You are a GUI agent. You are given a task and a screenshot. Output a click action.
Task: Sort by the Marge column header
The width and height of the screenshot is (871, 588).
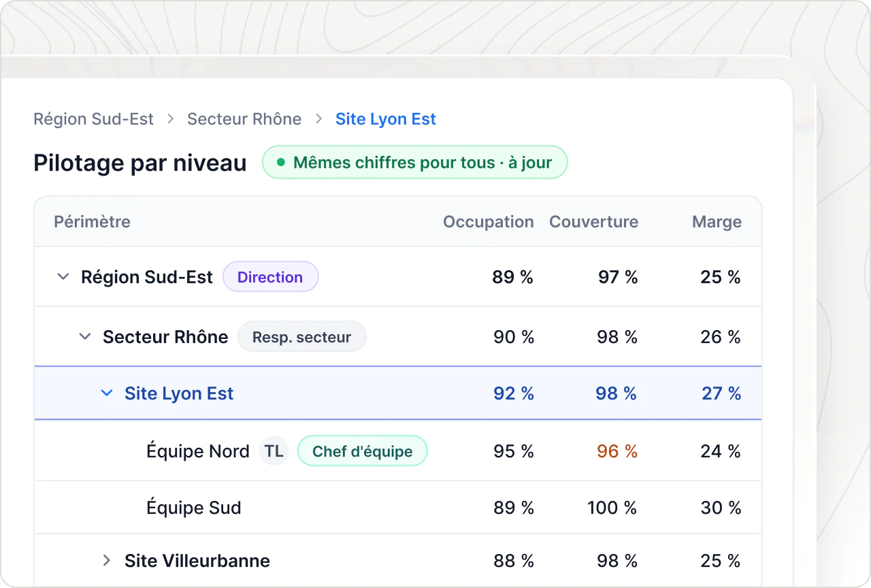pyautogui.click(x=717, y=222)
